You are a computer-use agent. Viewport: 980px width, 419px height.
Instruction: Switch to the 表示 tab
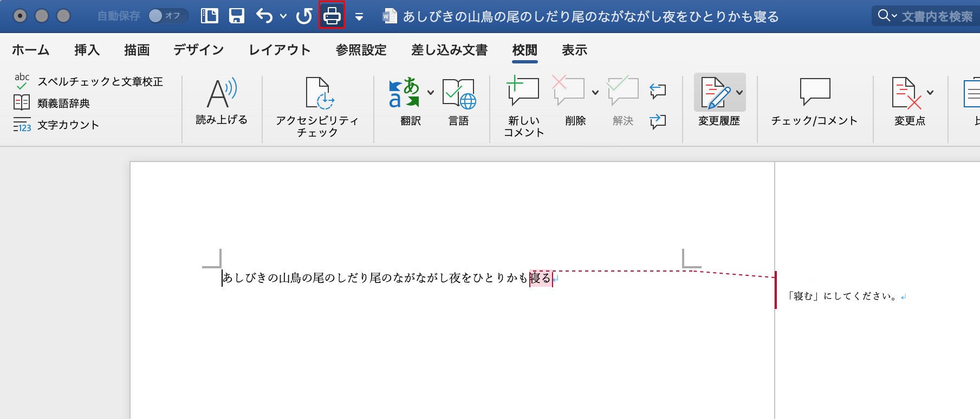tap(575, 50)
